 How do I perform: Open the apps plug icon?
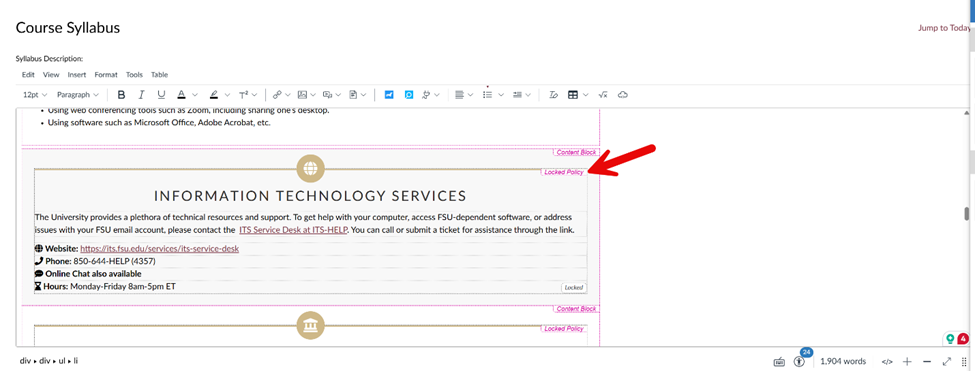tap(427, 95)
